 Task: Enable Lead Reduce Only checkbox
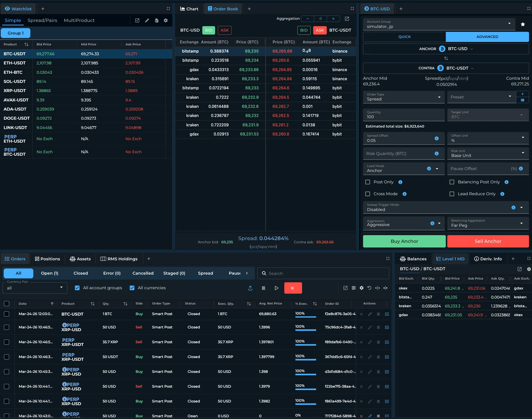[x=452, y=194]
